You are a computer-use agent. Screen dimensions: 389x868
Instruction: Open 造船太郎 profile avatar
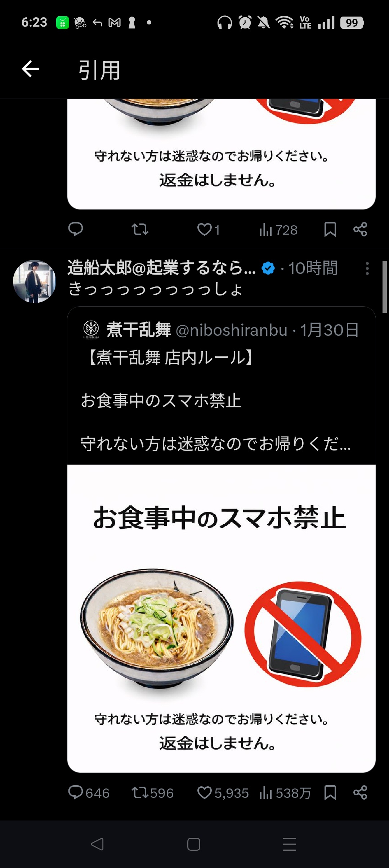click(x=35, y=281)
